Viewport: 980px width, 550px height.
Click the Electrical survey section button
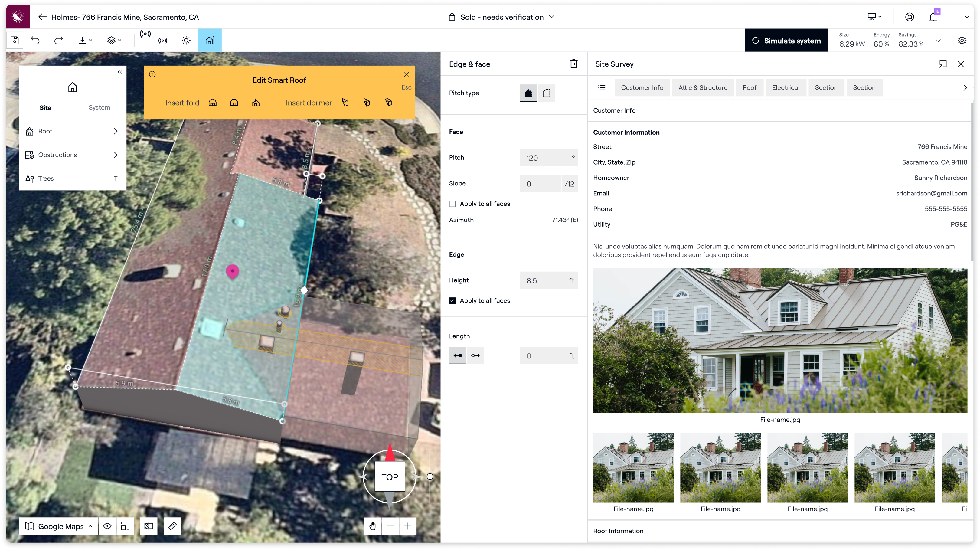(x=786, y=87)
